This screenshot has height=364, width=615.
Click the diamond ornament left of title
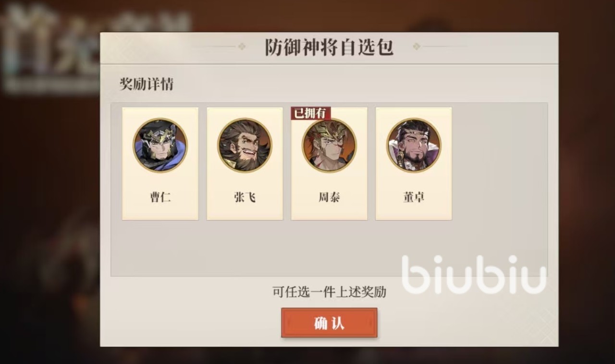point(242,47)
